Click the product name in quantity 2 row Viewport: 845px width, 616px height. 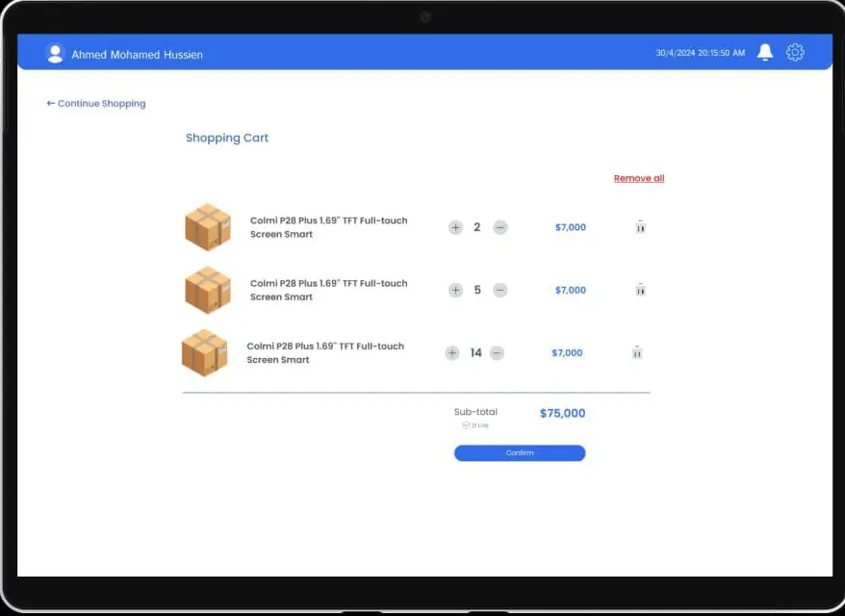click(x=329, y=227)
